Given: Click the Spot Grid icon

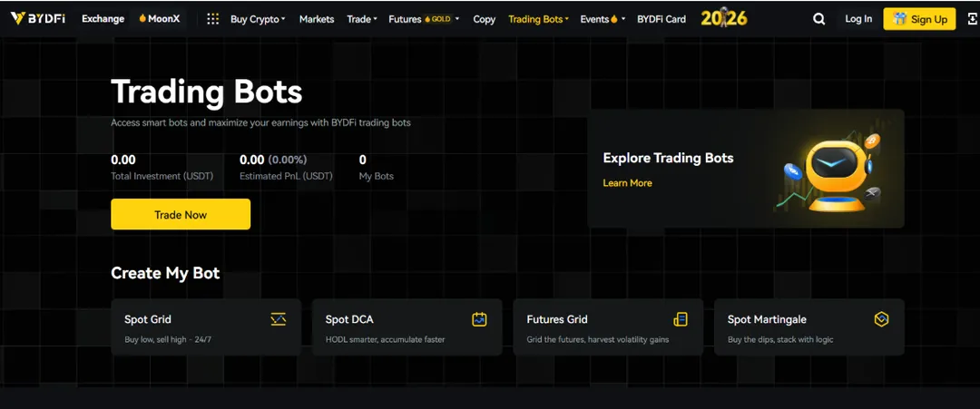Looking at the screenshot, I should (279, 319).
